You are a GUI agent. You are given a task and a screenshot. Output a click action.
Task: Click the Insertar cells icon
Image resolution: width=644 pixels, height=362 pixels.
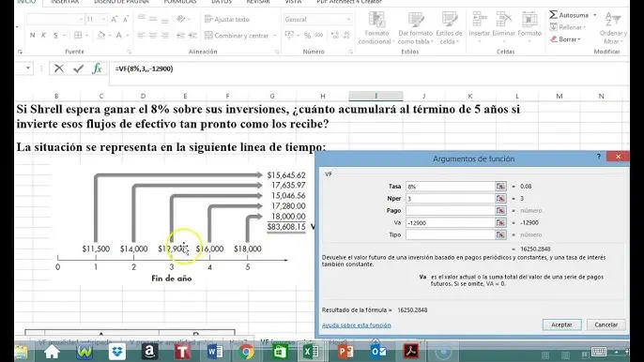480,26
